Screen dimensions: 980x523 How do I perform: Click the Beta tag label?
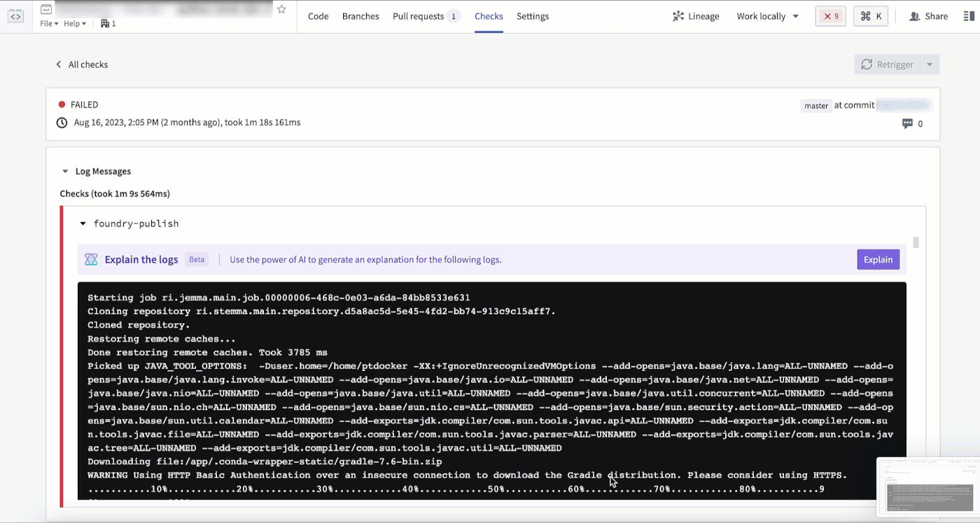197,260
